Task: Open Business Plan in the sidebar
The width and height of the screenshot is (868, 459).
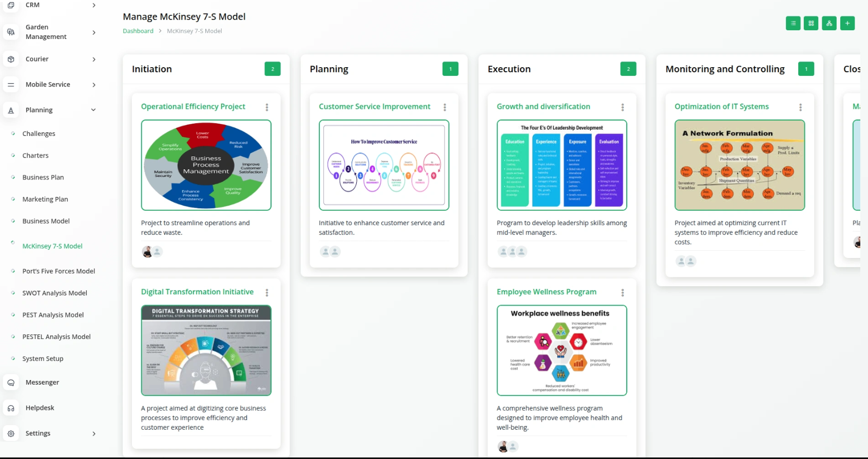Action: tap(43, 177)
